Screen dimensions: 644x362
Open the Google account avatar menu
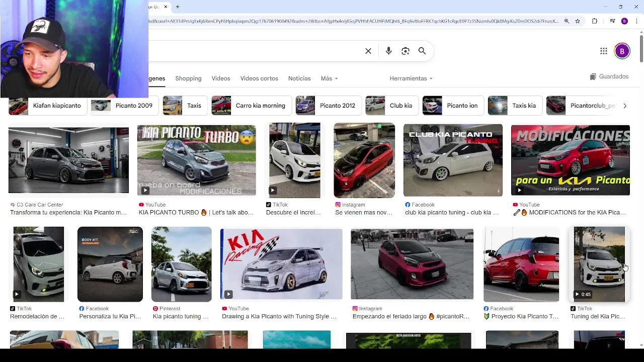click(x=622, y=51)
